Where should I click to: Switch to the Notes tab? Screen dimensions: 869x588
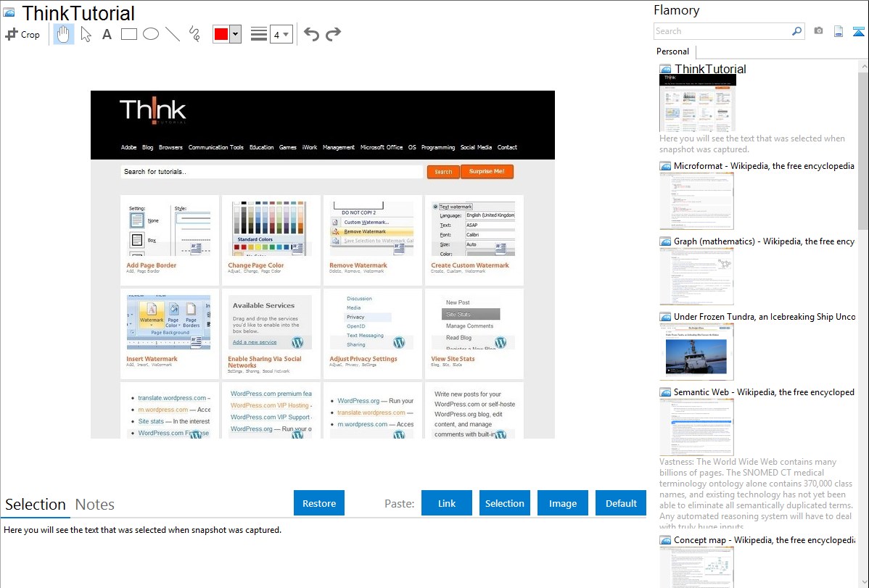[95, 505]
